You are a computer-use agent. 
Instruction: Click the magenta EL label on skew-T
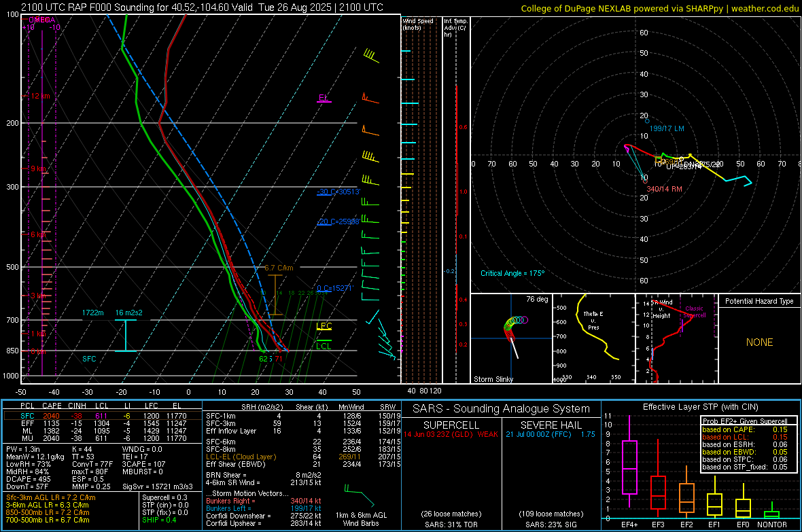tap(324, 97)
